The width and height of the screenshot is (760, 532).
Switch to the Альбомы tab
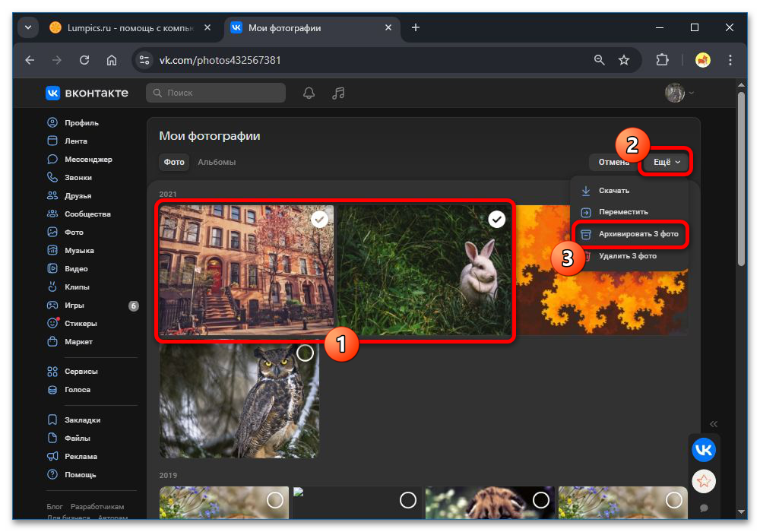(x=217, y=162)
